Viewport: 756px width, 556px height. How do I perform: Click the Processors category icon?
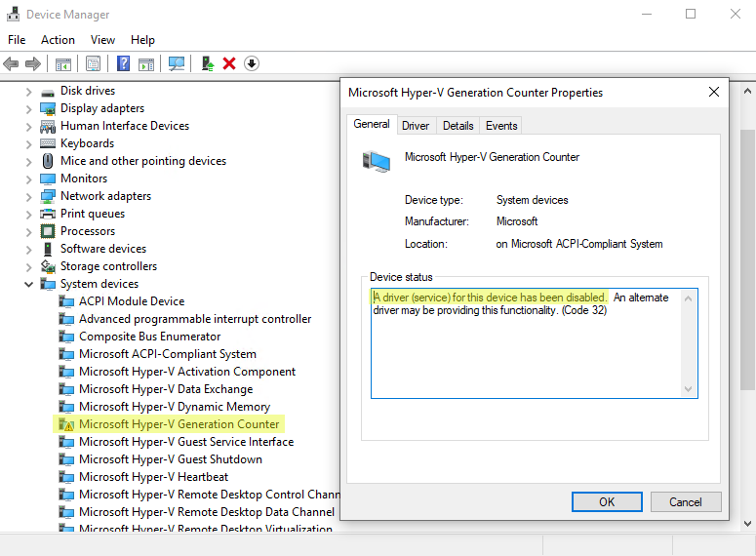pyautogui.click(x=48, y=231)
